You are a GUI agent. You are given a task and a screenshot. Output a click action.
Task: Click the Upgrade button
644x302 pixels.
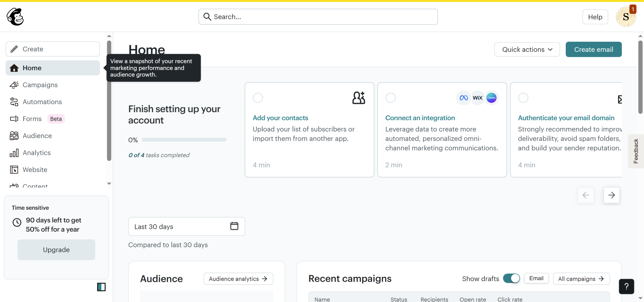(x=56, y=250)
